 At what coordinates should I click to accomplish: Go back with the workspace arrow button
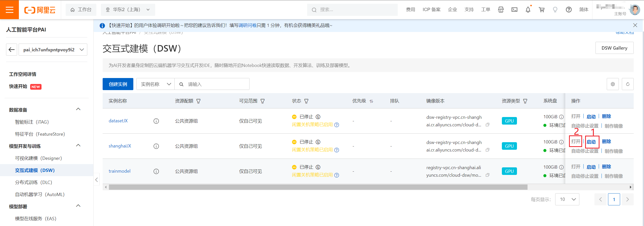point(12,50)
